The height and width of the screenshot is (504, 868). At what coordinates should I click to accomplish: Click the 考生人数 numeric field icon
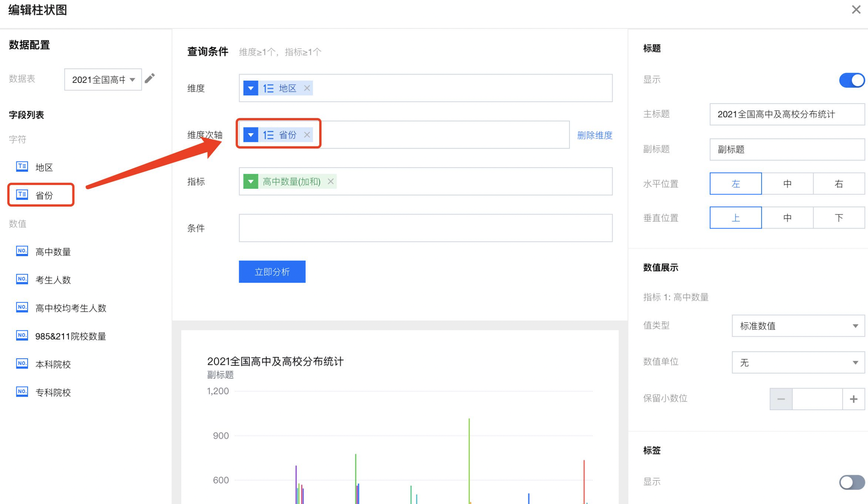[x=22, y=279]
